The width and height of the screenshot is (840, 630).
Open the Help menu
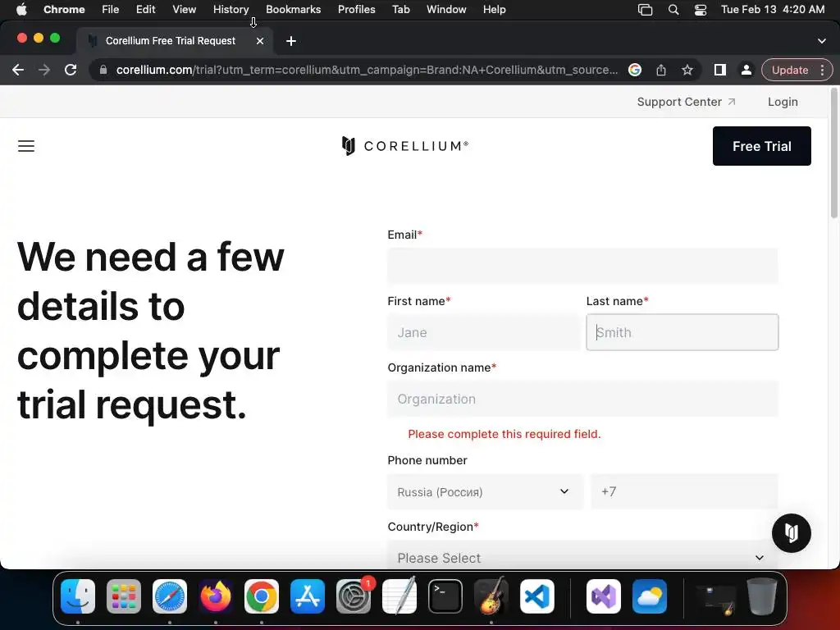[x=494, y=9]
